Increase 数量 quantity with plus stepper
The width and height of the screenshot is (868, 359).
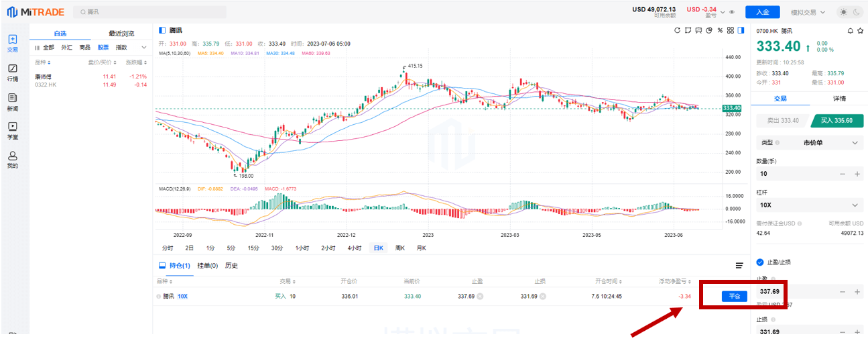pos(857,174)
